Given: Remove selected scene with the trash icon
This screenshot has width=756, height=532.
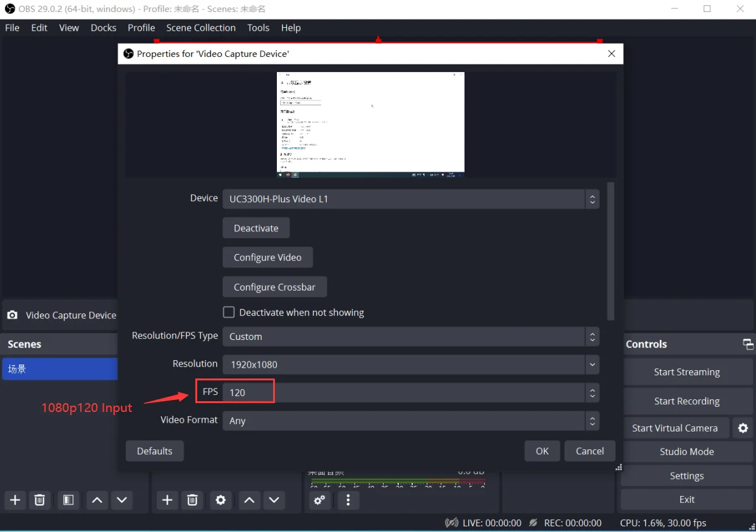Looking at the screenshot, I should 40,500.
